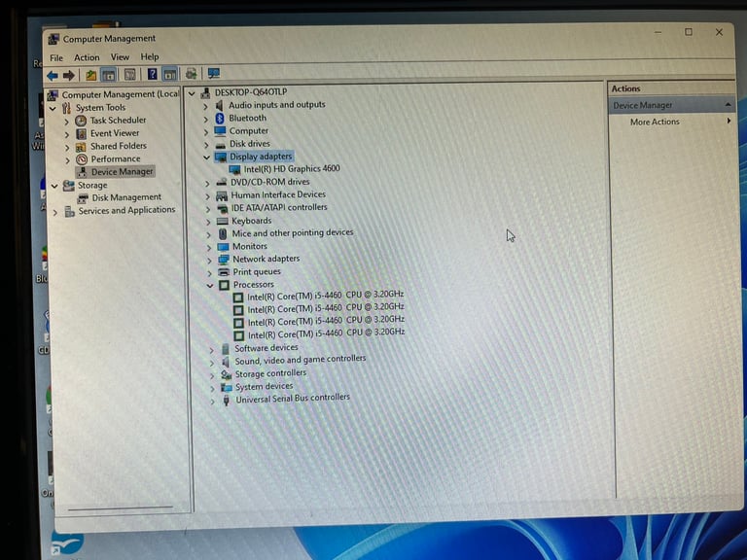Expand Audio inputs and outputs category
The width and height of the screenshot is (747, 560).
tap(206, 106)
